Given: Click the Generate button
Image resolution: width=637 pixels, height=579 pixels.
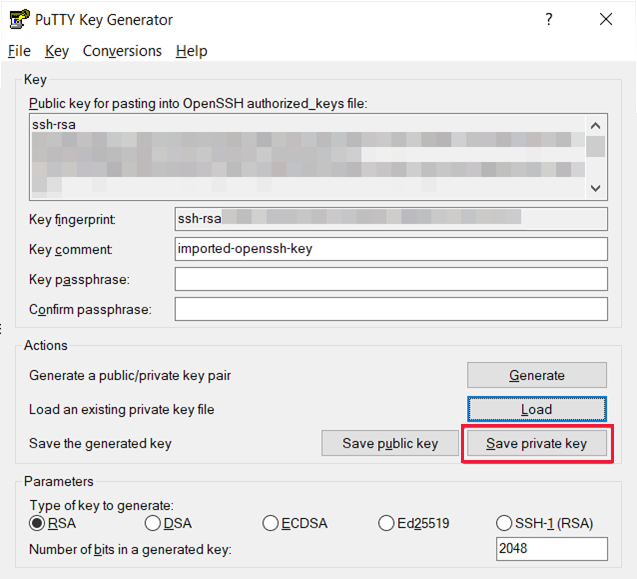Looking at the screenshot, I should 537,375.
